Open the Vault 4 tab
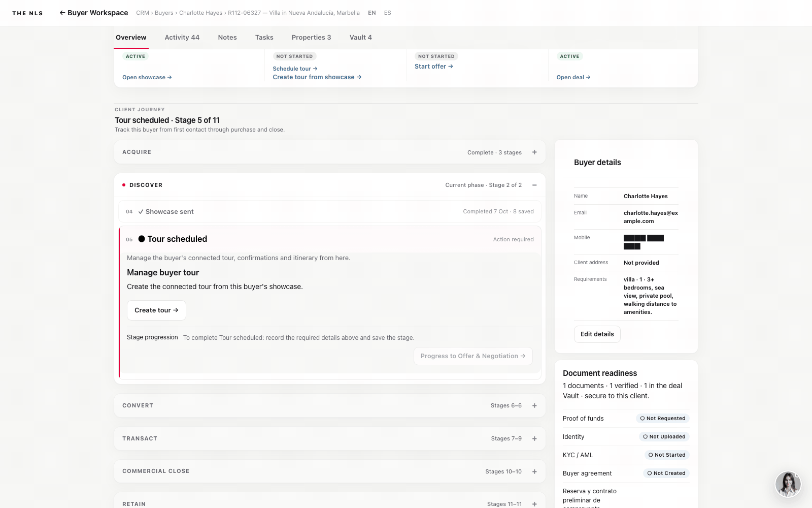This screenshot has height=508, width=812. [x=360, y=38]
